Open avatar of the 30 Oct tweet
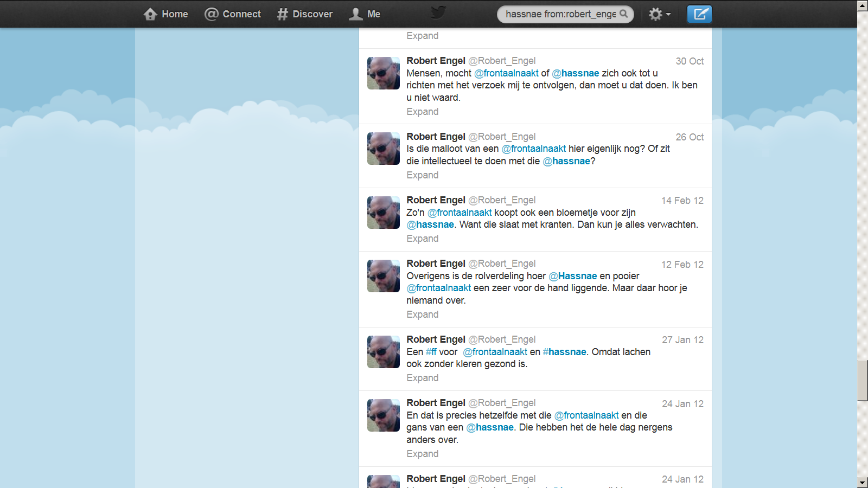This screenshot has height=488, width=868. 384,73
